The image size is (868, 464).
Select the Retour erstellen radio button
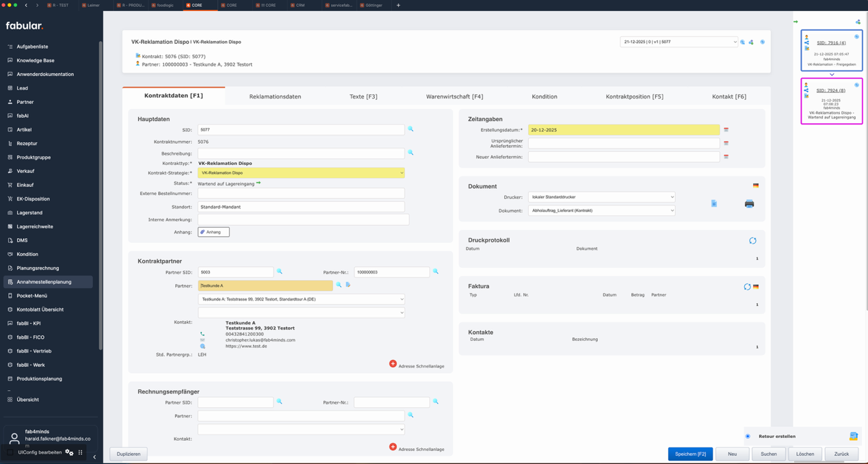coord(748,436)
